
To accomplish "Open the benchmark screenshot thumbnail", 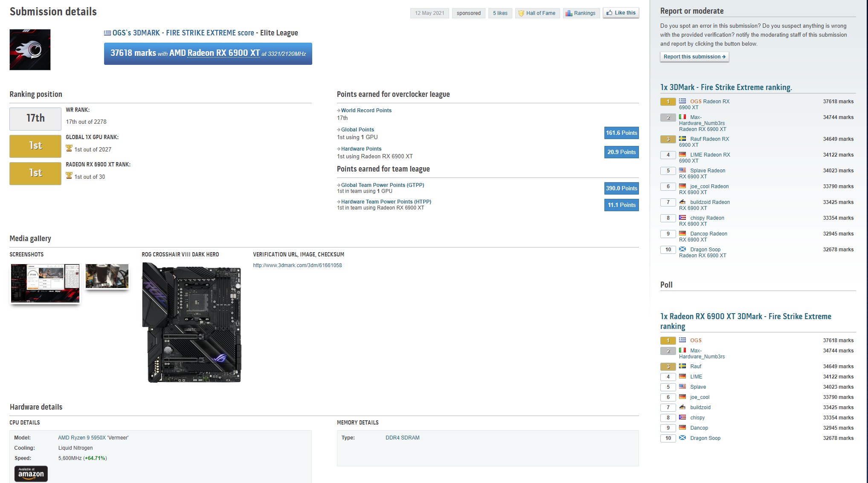I will tap(45, 283).
